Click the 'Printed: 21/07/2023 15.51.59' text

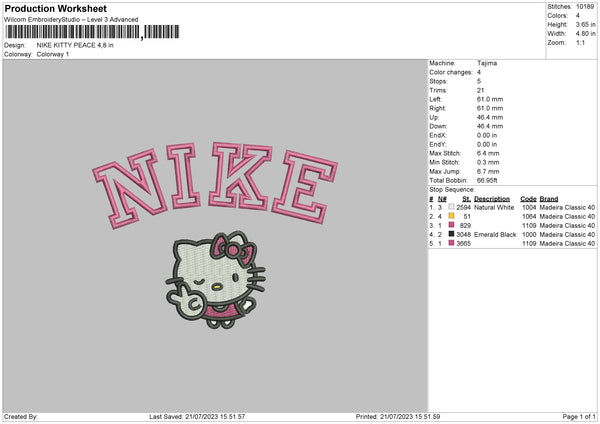398,417
